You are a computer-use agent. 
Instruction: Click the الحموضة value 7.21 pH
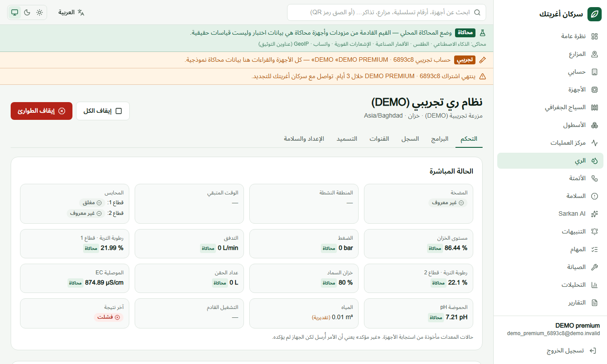tap(456, 317)
